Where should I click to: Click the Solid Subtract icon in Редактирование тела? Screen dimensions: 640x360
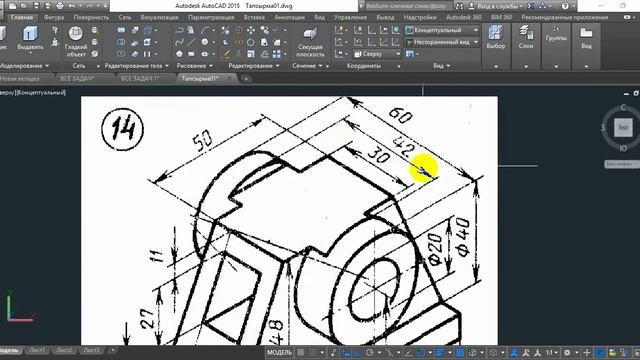coord(121,42)
